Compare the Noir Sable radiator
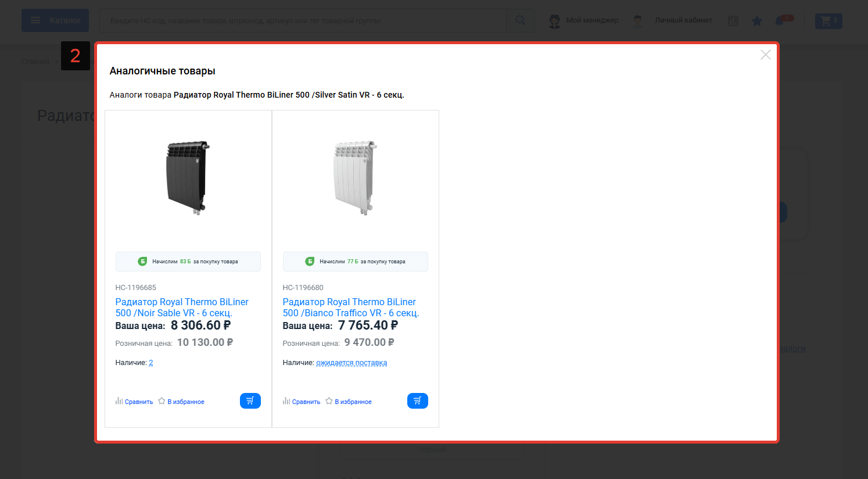Image resolution: width=868 pixels, height=479 pixels. [134, 401]
